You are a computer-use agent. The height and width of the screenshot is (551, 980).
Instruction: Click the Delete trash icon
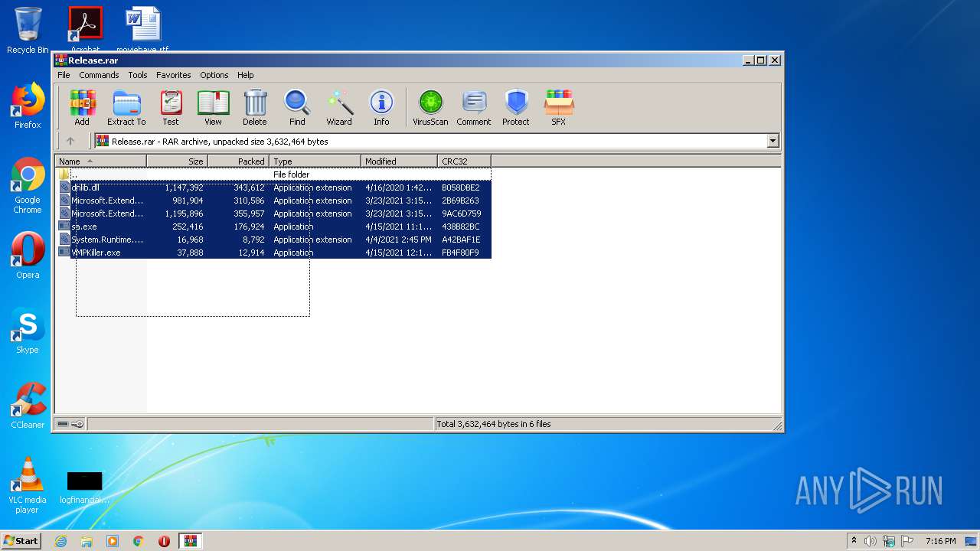[x=255, y=107]
